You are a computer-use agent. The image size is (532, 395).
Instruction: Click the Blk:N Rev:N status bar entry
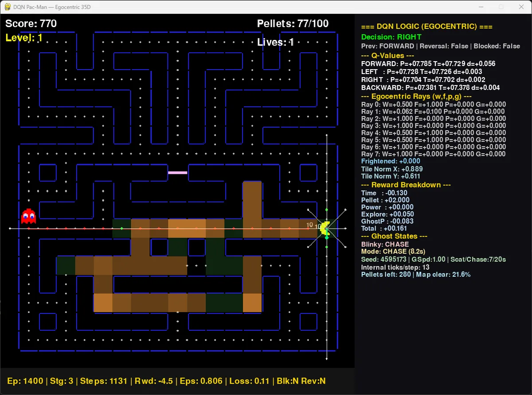pyautogui.click(x=301, y=381)
